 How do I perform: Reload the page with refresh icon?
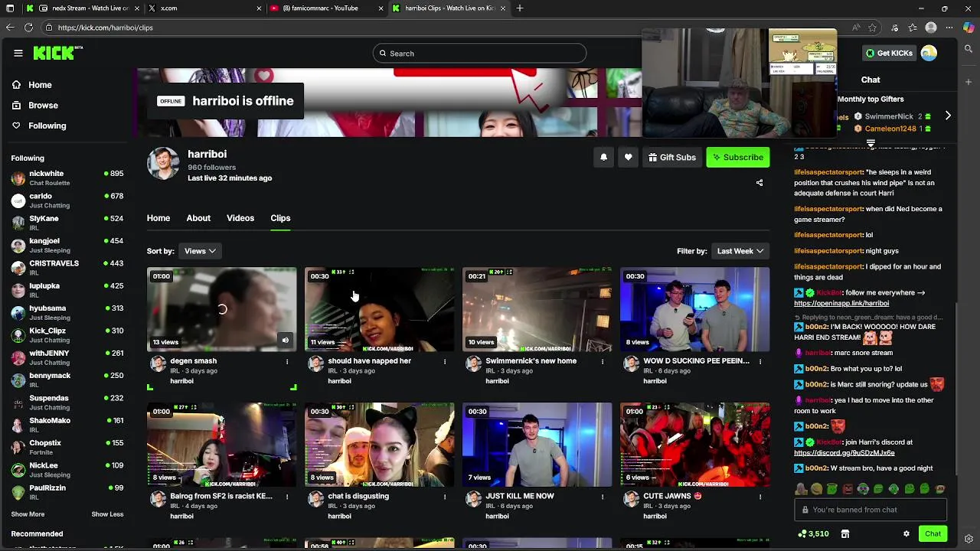coord(28,28)
